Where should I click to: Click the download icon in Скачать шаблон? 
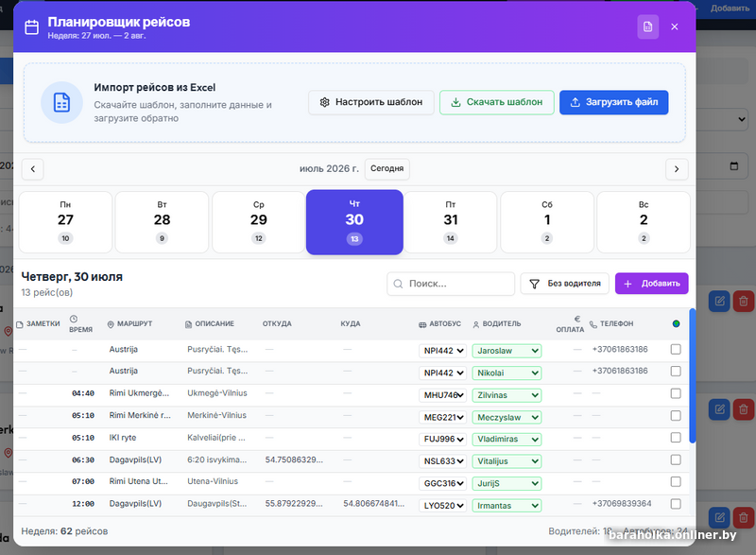coord(455,102)
